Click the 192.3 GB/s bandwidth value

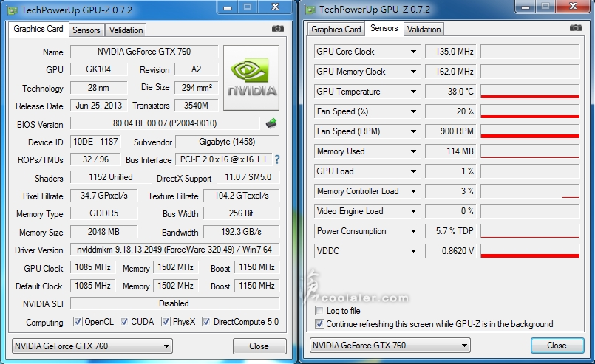click(x=242, y=232)
